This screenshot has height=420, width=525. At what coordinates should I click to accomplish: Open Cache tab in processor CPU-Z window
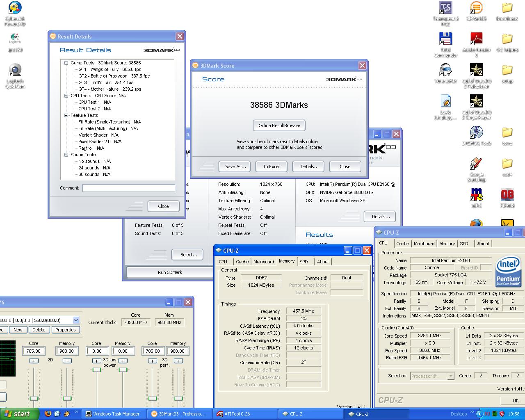(x=402, y=244)
